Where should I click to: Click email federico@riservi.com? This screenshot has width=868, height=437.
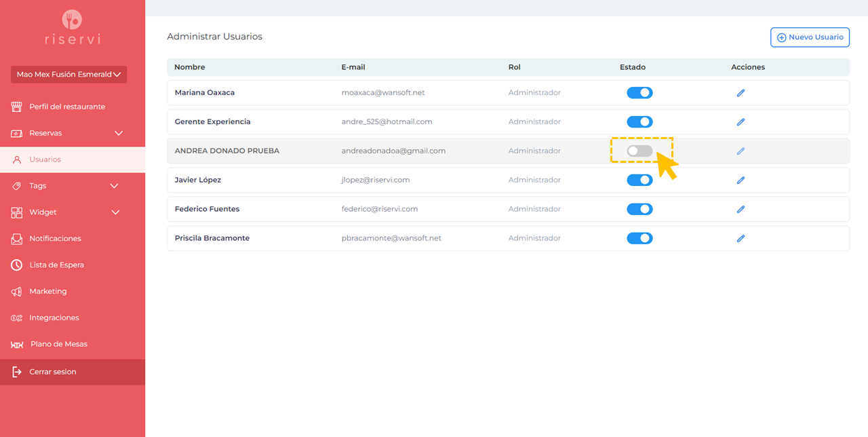point(380,209)
